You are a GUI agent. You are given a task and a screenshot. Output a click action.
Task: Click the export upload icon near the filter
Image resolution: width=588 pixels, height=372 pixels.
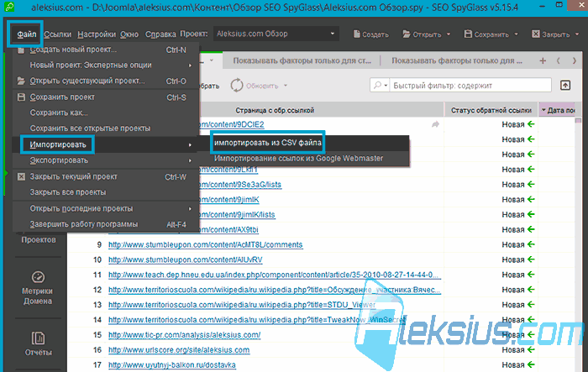click(x=565, y=86)
